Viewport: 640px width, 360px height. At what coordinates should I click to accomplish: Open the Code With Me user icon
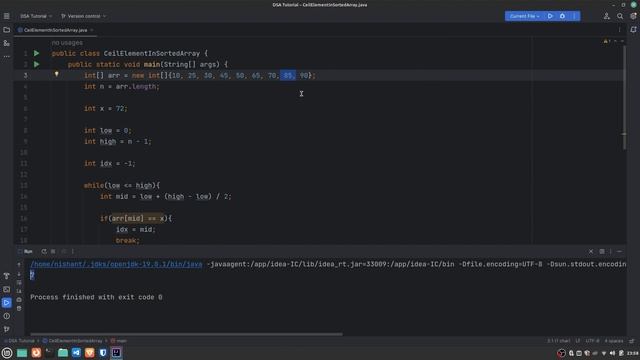tap(607, 16)
